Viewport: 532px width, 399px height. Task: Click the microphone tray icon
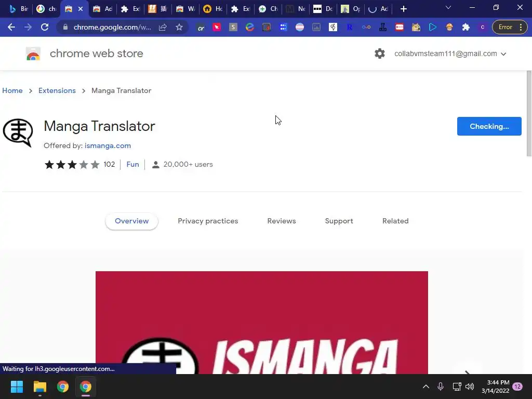coord(441,387)
